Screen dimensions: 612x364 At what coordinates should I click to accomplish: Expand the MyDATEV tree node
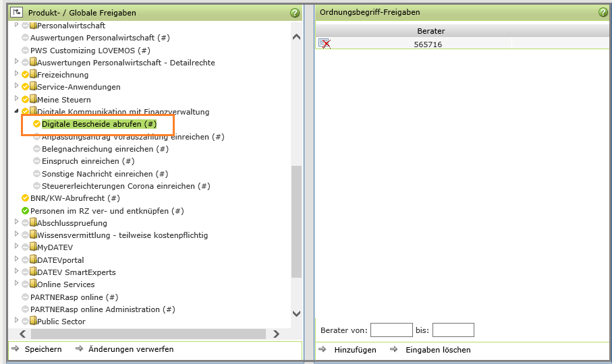coord(16,246)
